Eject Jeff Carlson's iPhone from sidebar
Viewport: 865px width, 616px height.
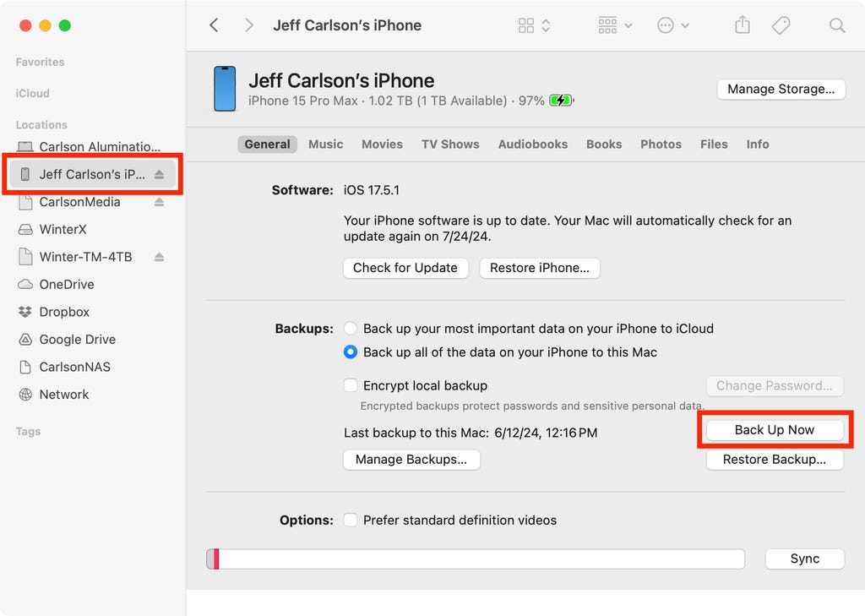[x=160, y=175]
